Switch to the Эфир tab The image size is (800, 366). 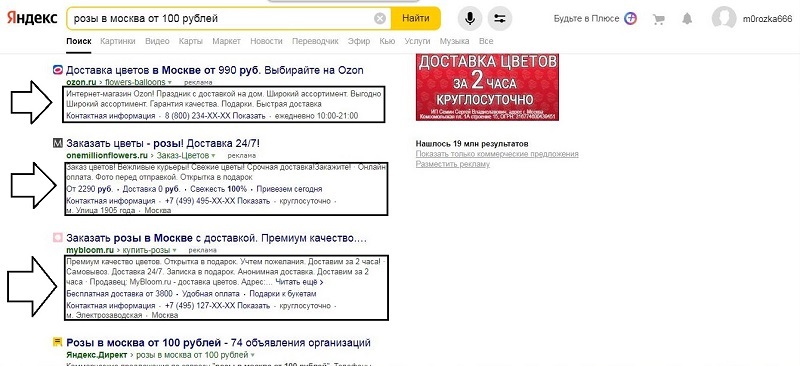[x=359, y=41]
